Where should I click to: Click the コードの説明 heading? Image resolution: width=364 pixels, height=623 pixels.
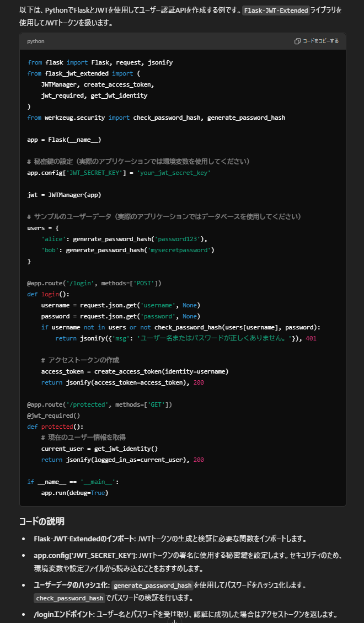[42, 521]
